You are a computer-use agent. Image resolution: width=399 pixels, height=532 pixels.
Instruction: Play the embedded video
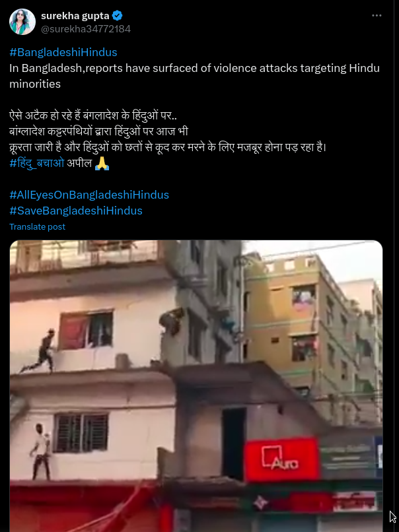[x=196, y=385]
